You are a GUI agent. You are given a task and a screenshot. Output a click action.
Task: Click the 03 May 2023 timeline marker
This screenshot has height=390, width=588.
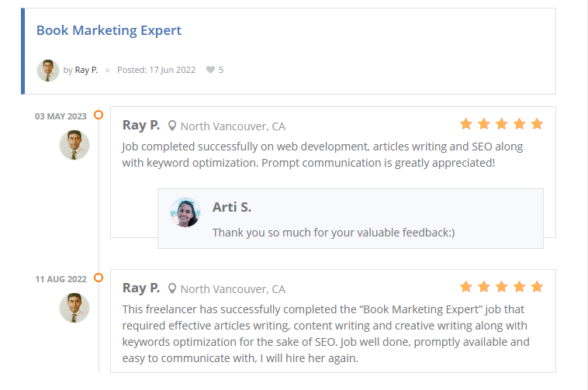pyautogui.click(x=99, y=115)
